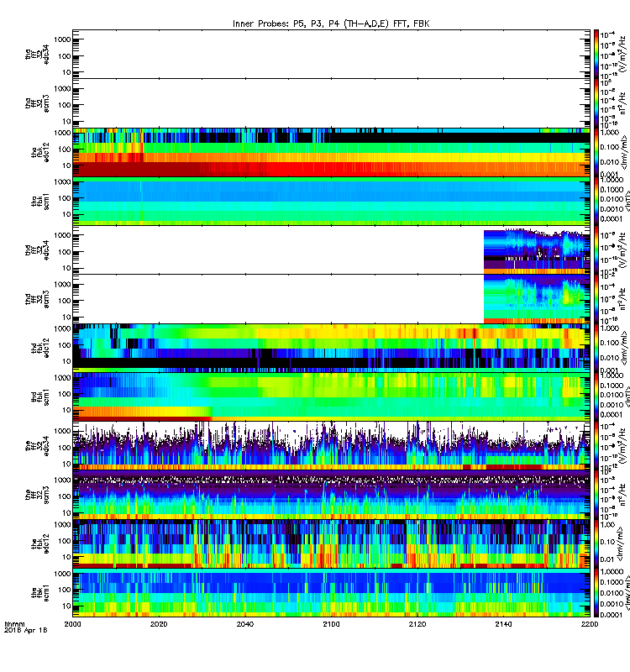Click the '2100' time axis label
The image size is (630, 672).
point(331,624)
